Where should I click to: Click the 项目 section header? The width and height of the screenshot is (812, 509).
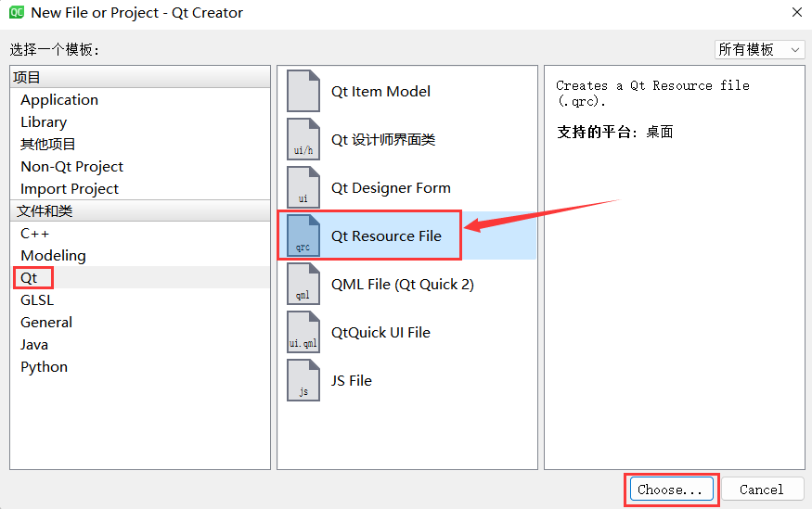coord(140,77)
